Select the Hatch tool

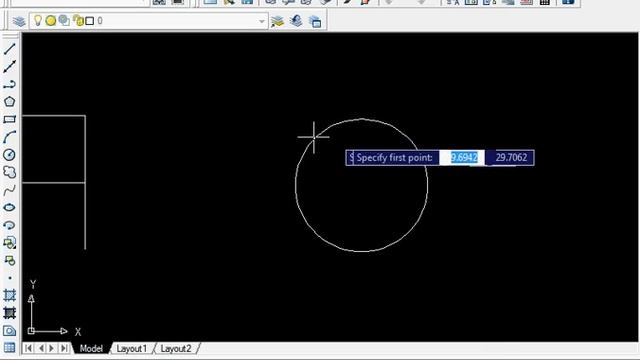(x=9, y=295)
